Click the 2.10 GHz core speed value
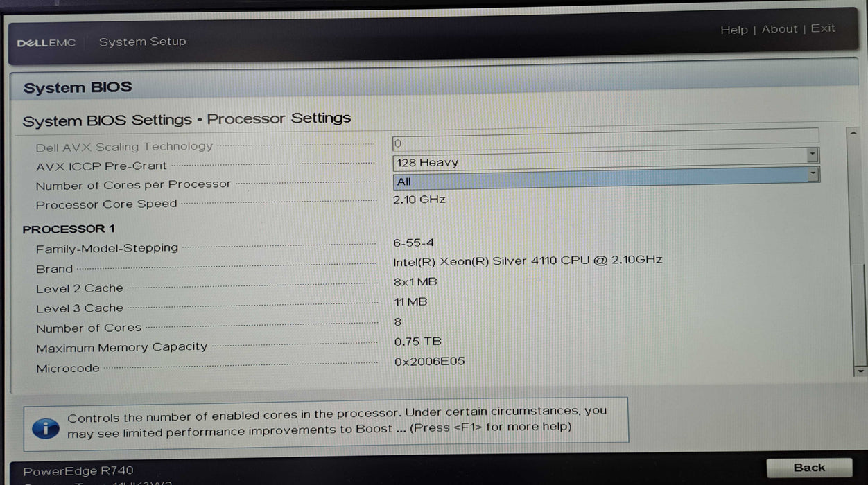The height and width of the screenshot is (485, 868). pos(419,200)
